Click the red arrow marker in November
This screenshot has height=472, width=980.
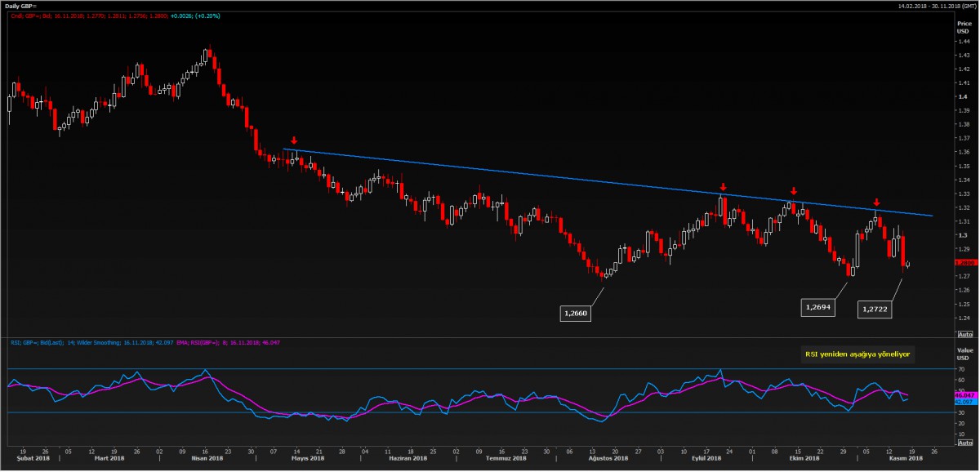tap(876, 202)
